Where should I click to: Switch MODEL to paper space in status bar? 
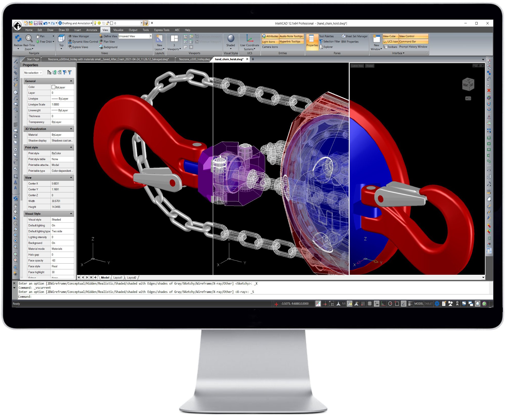point(418,304)
